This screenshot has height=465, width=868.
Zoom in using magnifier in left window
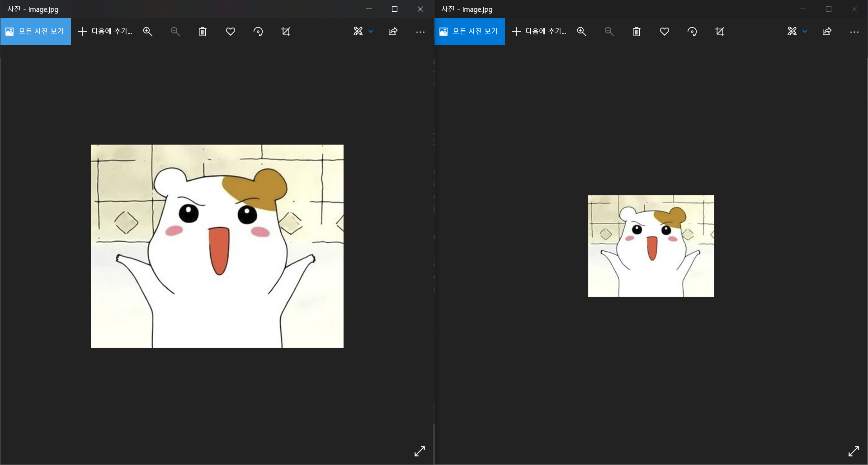click(148, 32)
